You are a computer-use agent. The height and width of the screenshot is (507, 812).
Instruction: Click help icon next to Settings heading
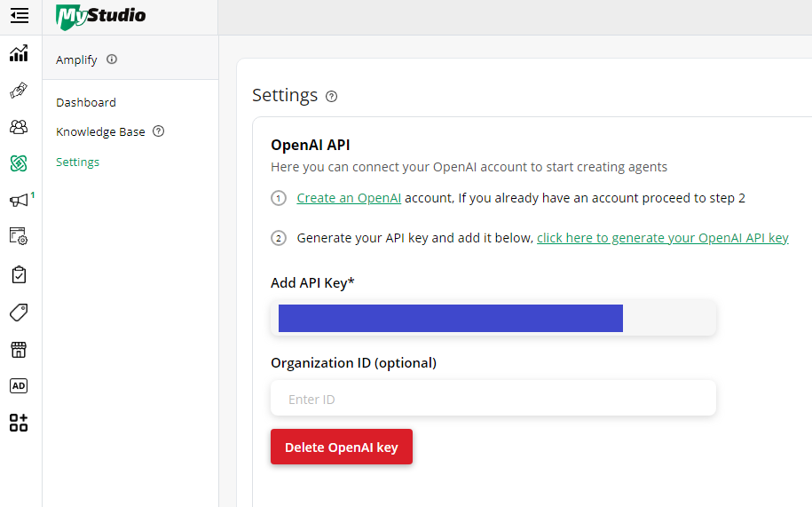tap(331, 96)
